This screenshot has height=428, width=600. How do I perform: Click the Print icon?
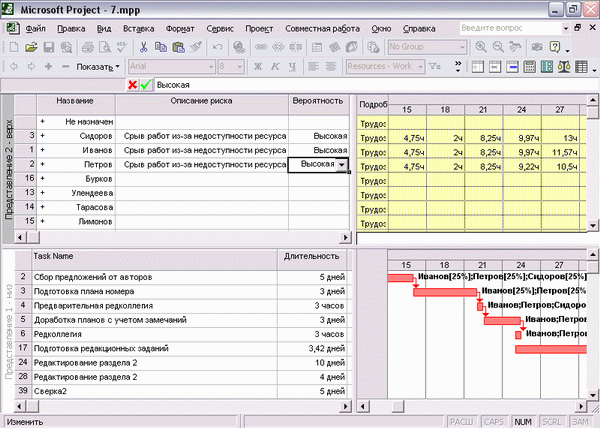click(x=88, y=47)
